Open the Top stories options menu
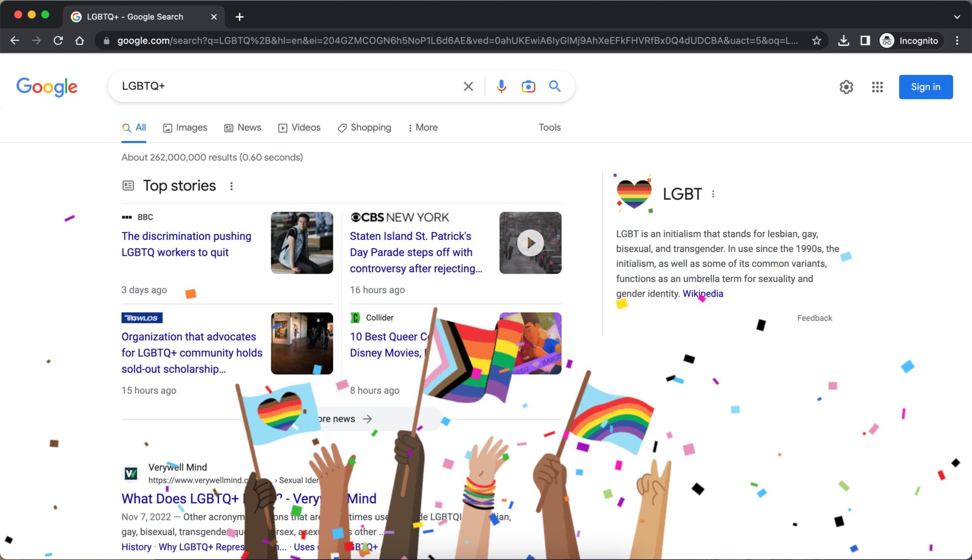 coord(231,186)
